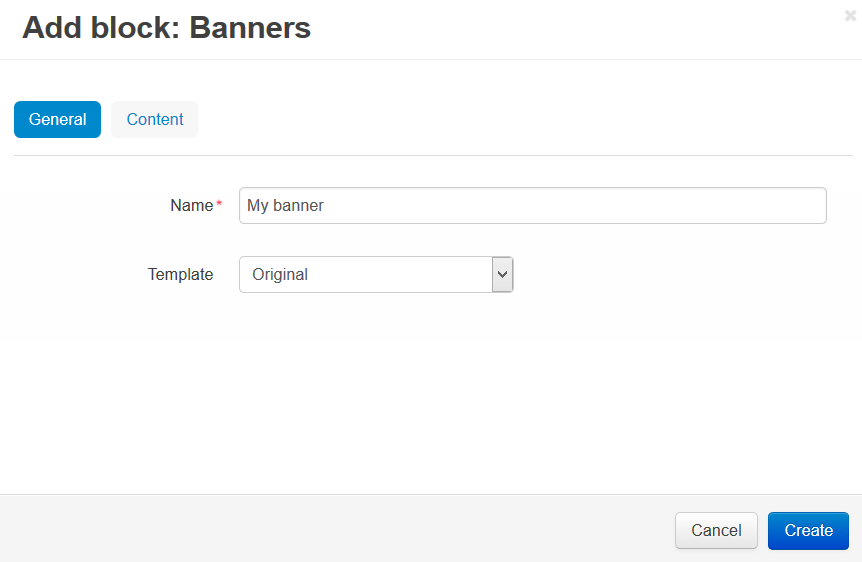Cancel adding the Banners block
This screenshot has width=862, height=562.
[x=716, y=531]
